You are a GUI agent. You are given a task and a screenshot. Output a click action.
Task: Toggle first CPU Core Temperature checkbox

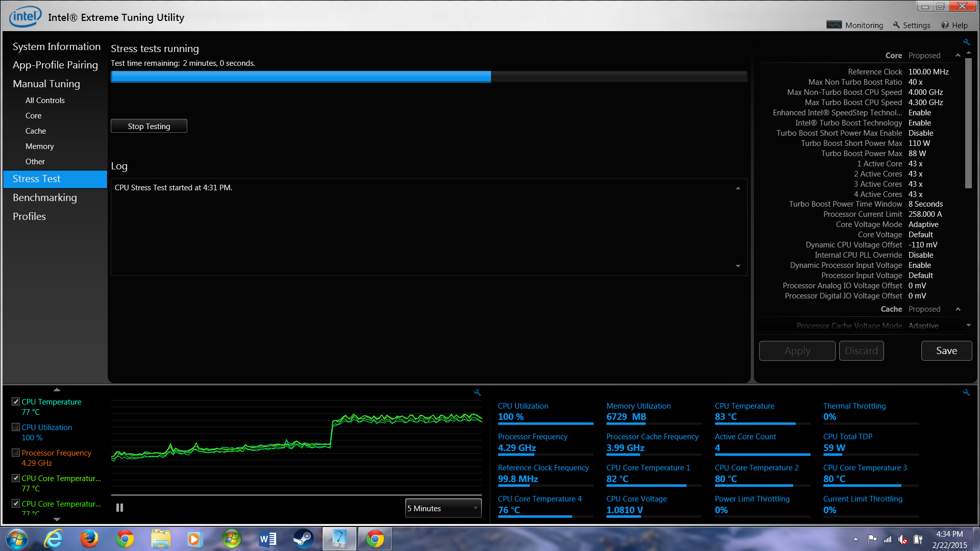tap(16, 478)
